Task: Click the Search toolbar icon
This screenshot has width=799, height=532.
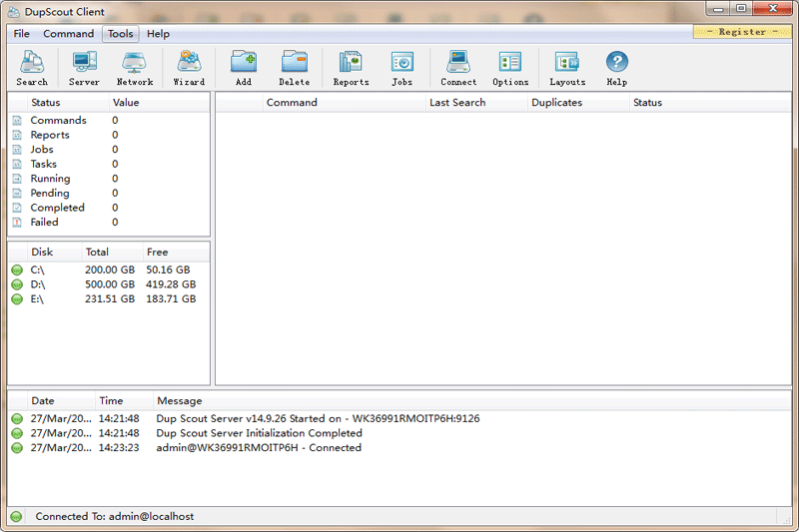Action: (32, 68)
